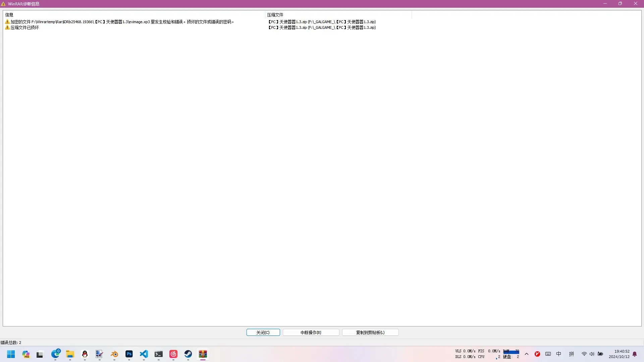Viewport: 644px width, 362px height.
Task: Open Visual Studio Code from taskbar
Action: tap(144, 354)
